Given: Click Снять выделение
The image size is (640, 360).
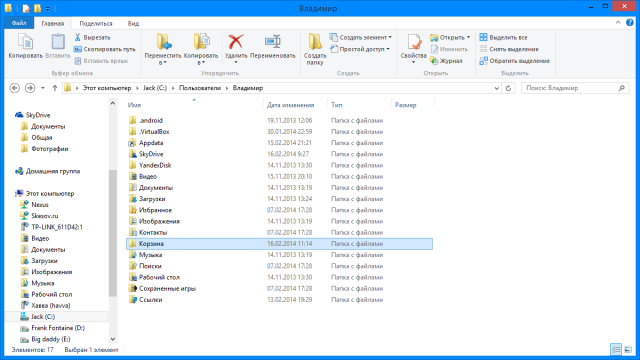Looking at the screenshot, I should pos(509,49).
